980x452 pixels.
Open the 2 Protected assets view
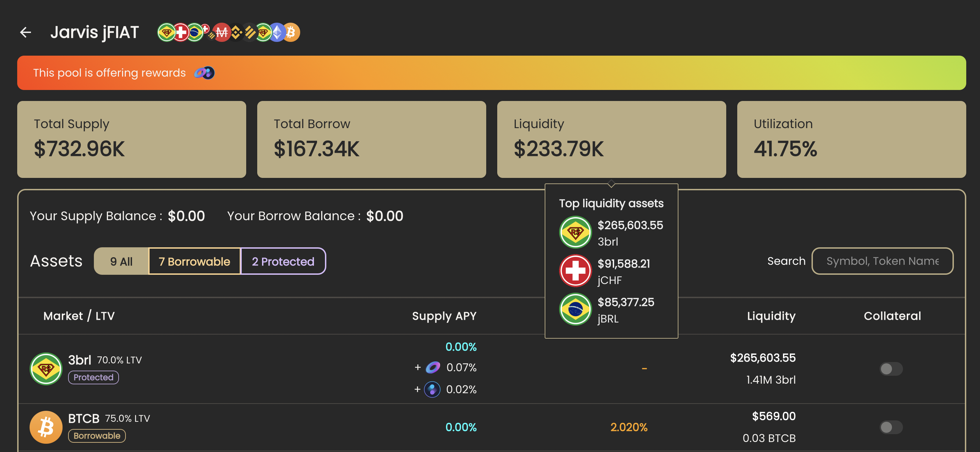(283, 261)
